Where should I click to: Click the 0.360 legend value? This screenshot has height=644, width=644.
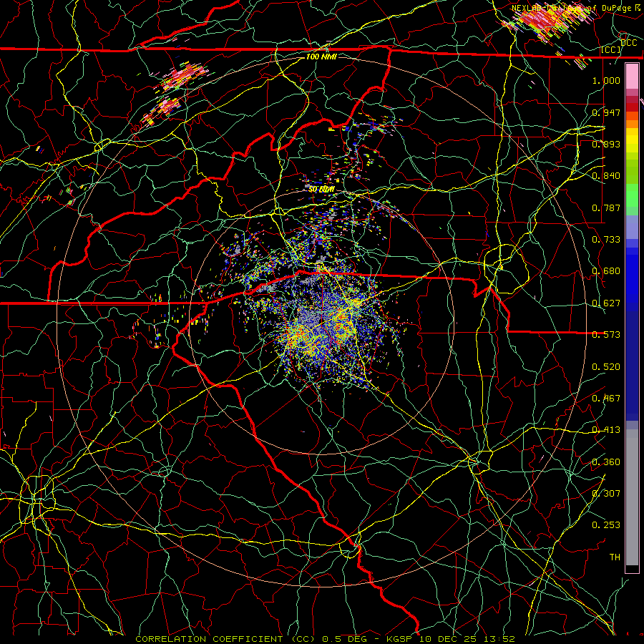pyautogui.click(x=606, y=462)
